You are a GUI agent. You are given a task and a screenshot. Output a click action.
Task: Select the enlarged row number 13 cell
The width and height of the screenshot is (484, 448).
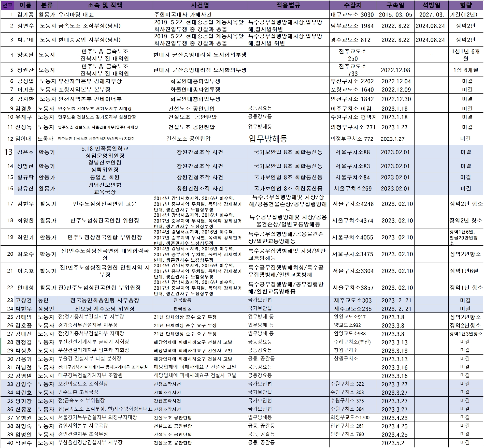pos(8,152)
